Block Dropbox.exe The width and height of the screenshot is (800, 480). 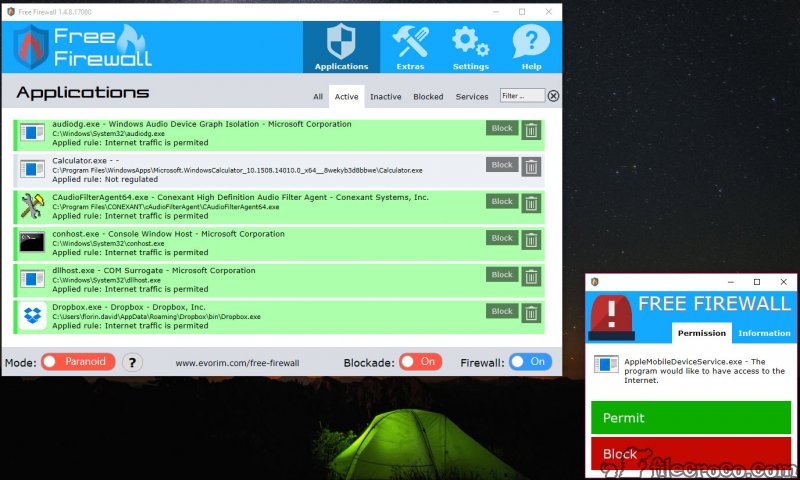pyautogui.click(x=502, y=311)
